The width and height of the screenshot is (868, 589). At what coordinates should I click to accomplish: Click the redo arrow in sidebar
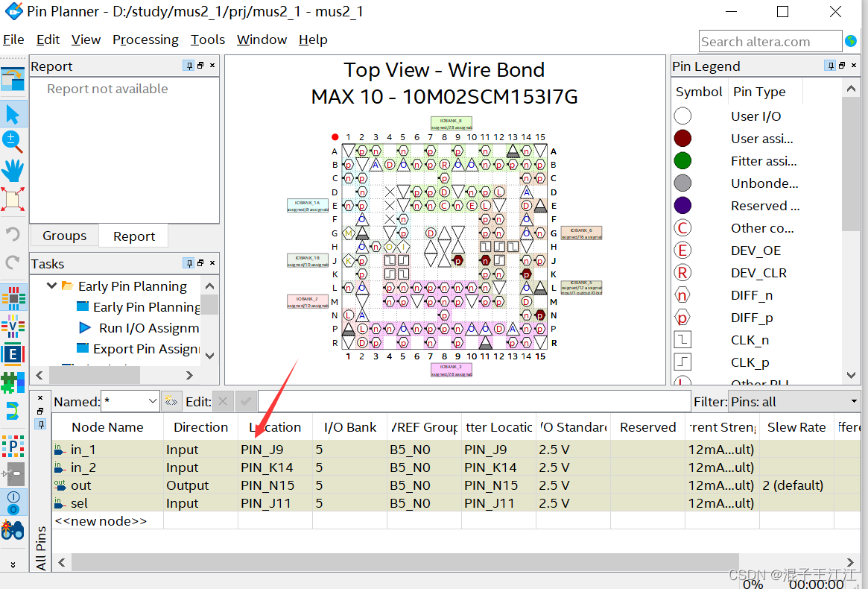click(13, 262)
